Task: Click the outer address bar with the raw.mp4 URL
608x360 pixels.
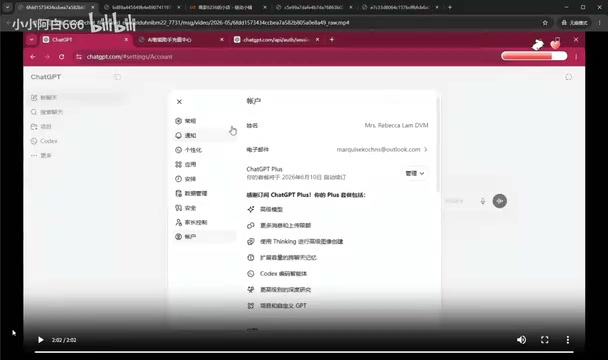Action: 271,23
